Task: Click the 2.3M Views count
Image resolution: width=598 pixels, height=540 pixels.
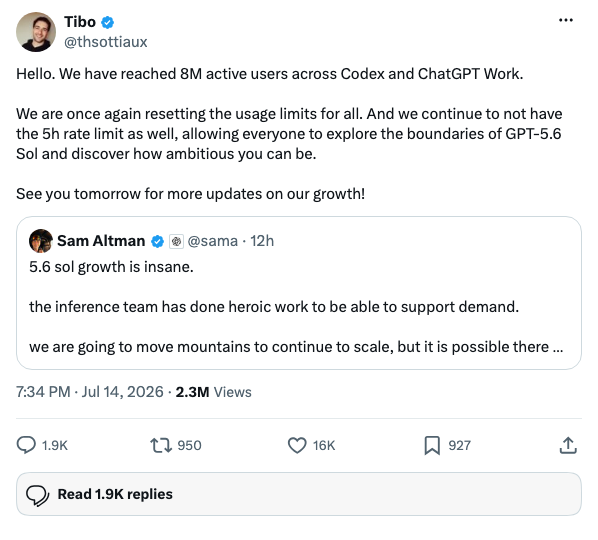Action: click(213, 392)
